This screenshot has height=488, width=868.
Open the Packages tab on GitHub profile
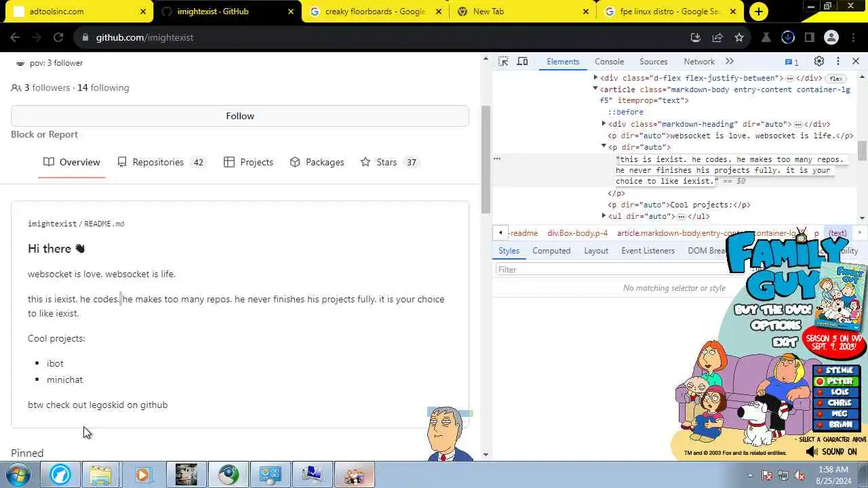pos(317,162)
